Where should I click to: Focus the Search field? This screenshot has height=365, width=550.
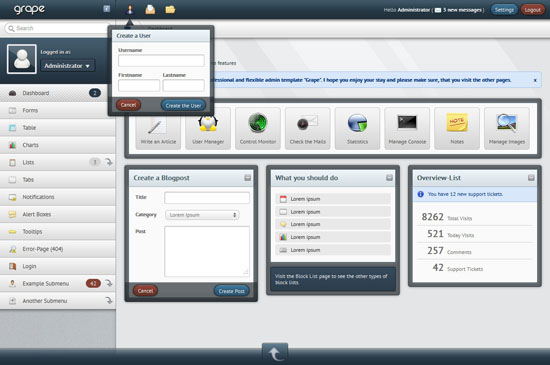[58, 28]
